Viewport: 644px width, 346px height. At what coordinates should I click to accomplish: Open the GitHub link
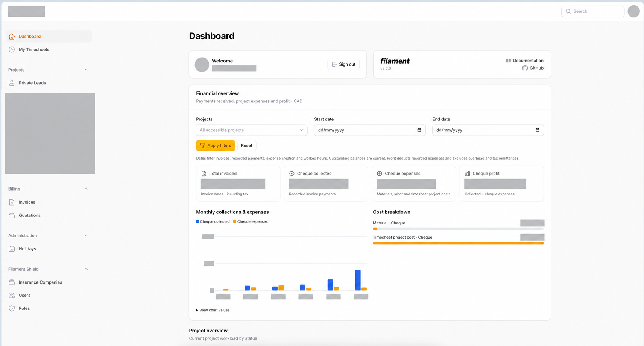[x=533, y=68]
